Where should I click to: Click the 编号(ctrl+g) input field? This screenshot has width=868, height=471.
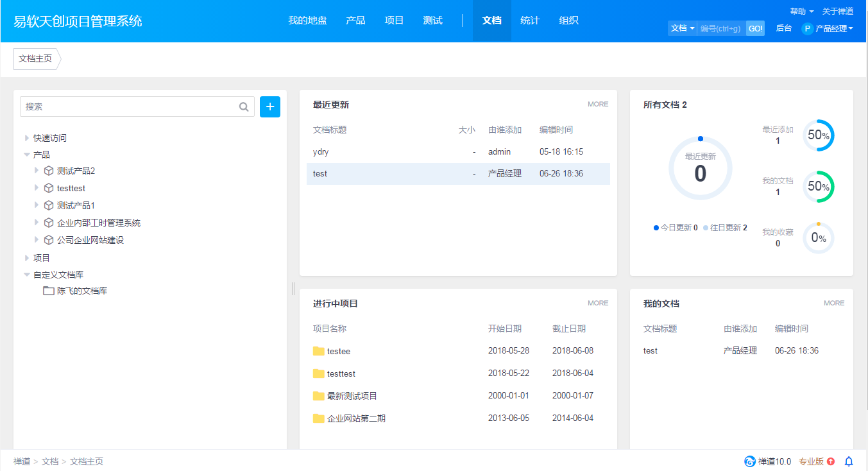click(721, 28)
